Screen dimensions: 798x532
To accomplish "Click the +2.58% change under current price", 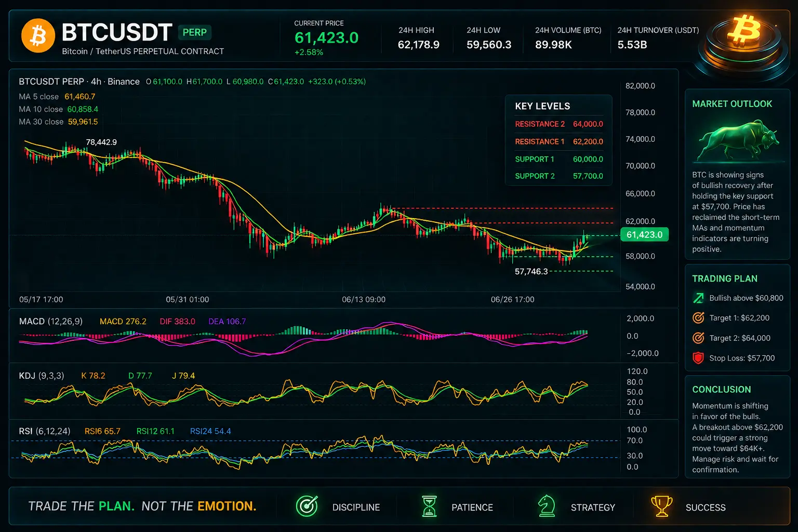I will (309, 52).
